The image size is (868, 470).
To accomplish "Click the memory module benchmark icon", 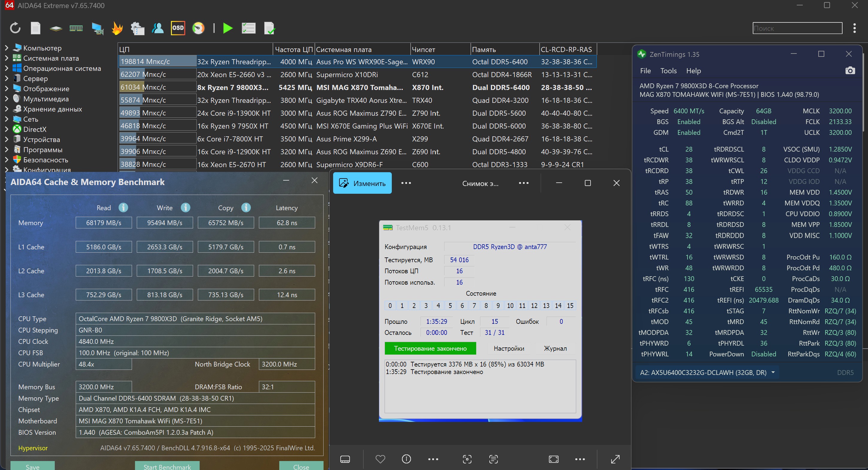I will (x=76, y=28).
